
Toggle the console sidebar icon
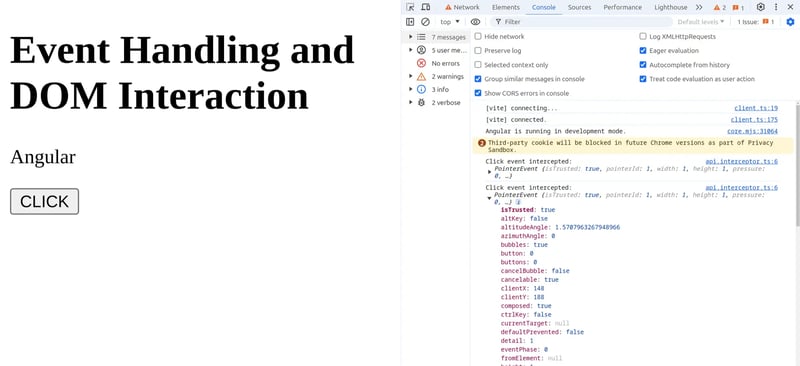pos(410,21)
